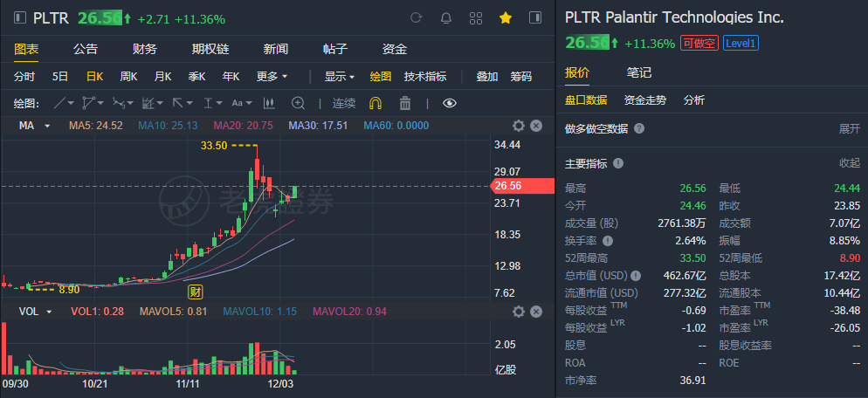This screenshot has width=868, height=398.
Task: Close the VOL indicator panel
Action: coord(536,312)
